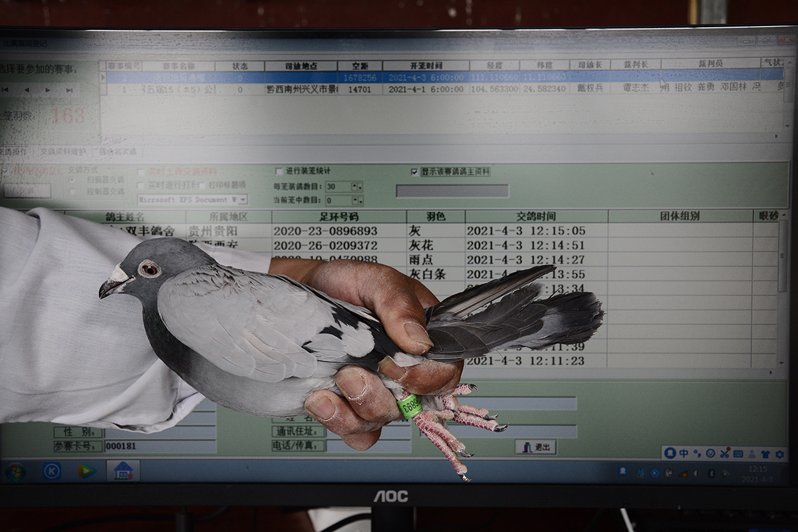Screen dimensions: 798x532
Task: Uncheck the 显示该赛鸽鸽主资料 checkbox
Action: coord(414,172)
